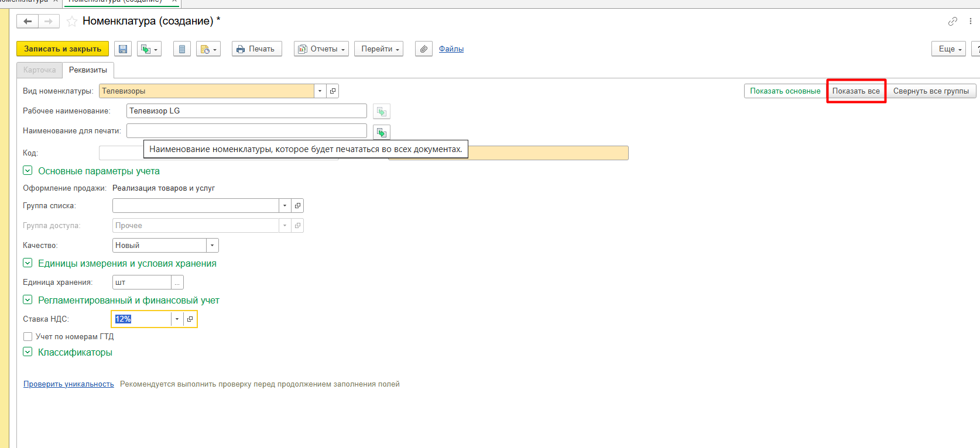Open the Группа доступа dropdown arrow
The height and width of the screenshot is (448, 980).
point(285,226)
